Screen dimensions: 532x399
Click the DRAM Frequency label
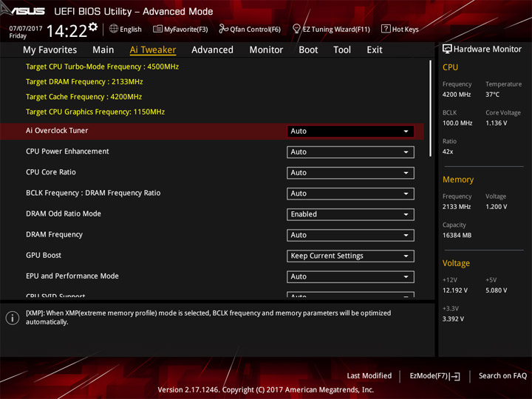click(54, 234)
